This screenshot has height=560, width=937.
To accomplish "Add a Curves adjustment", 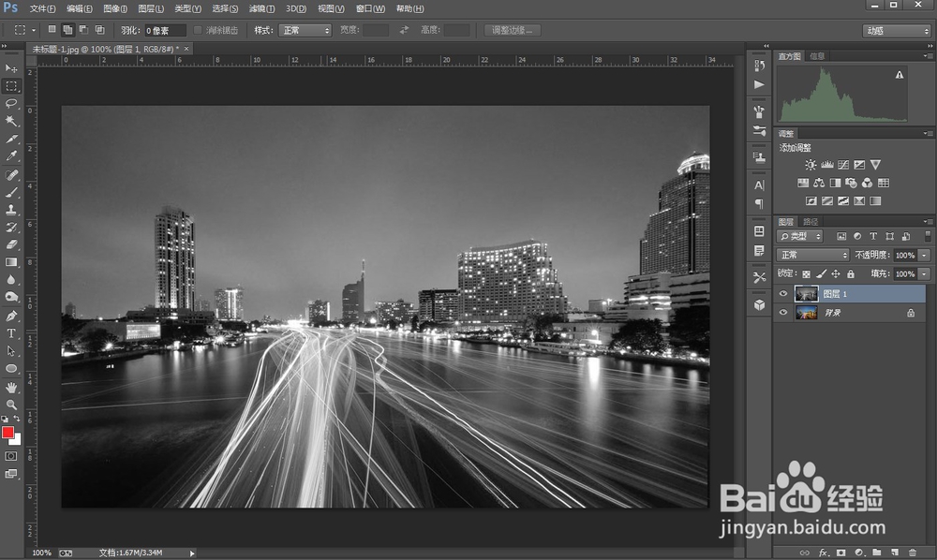I will (843, 165).
